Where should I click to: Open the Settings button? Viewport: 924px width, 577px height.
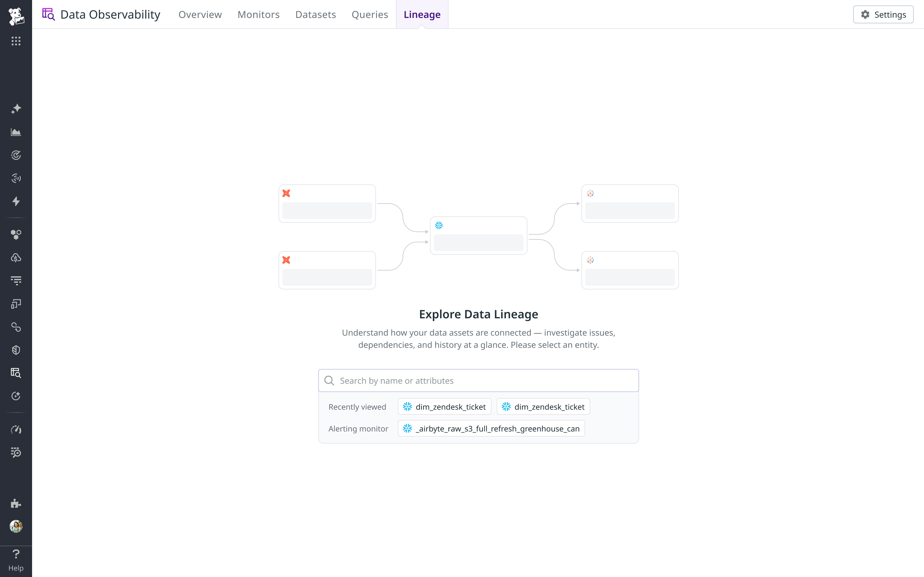883,14
